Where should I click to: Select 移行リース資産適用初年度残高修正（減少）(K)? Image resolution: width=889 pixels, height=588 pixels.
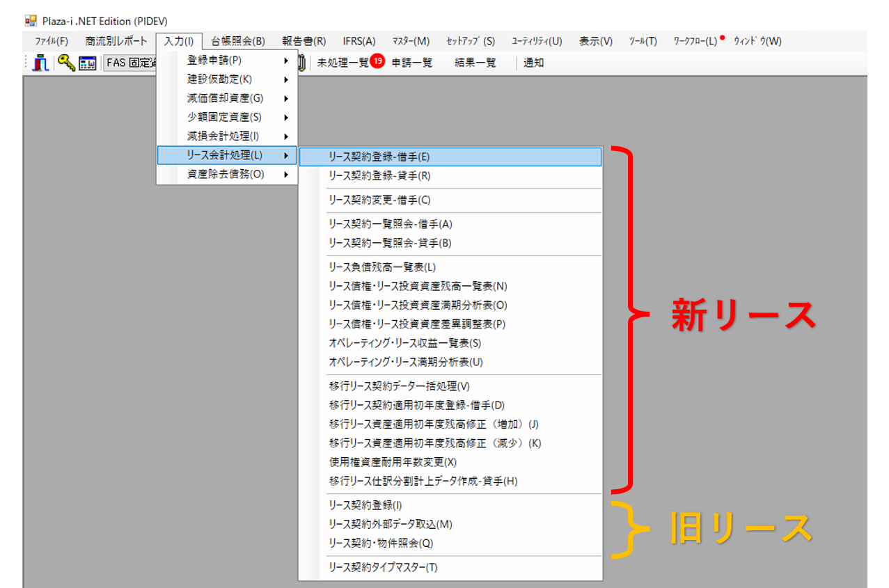pos(450,443)
